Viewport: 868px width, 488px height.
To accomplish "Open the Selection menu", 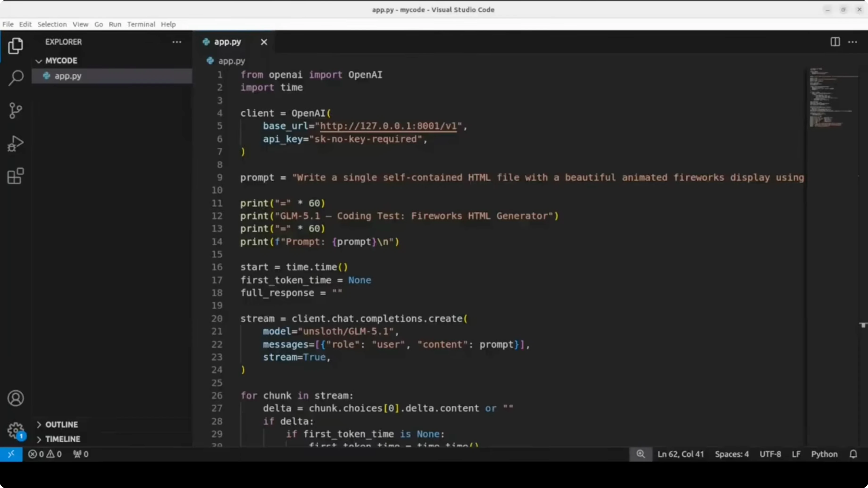I will (x=52, y=24).
